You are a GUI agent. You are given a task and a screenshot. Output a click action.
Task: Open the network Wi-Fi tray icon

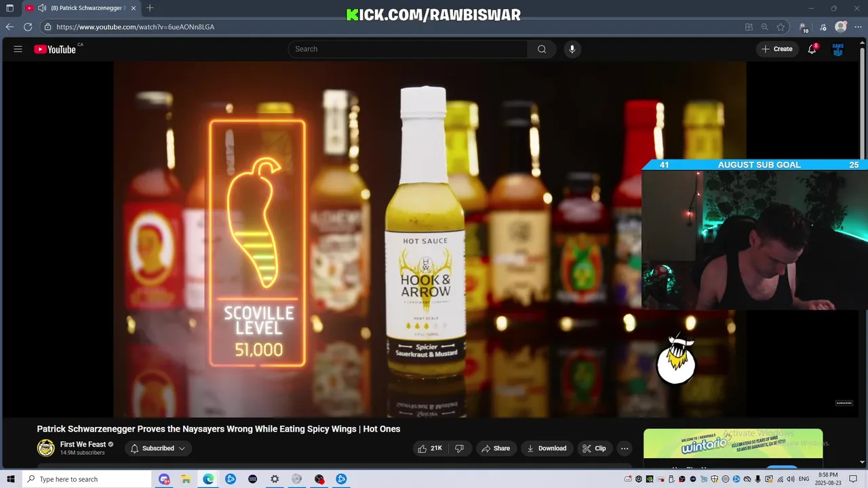coord(779,479)
